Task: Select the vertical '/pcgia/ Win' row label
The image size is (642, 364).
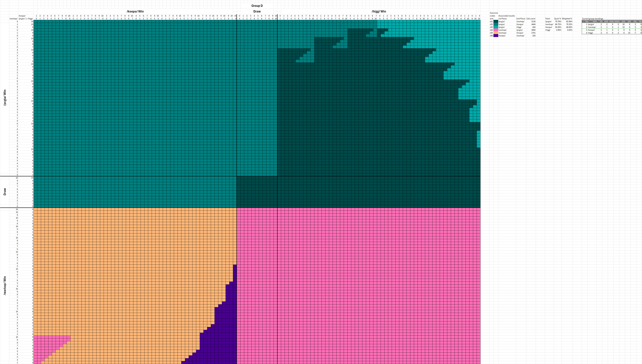Action: tap(5, 98)
